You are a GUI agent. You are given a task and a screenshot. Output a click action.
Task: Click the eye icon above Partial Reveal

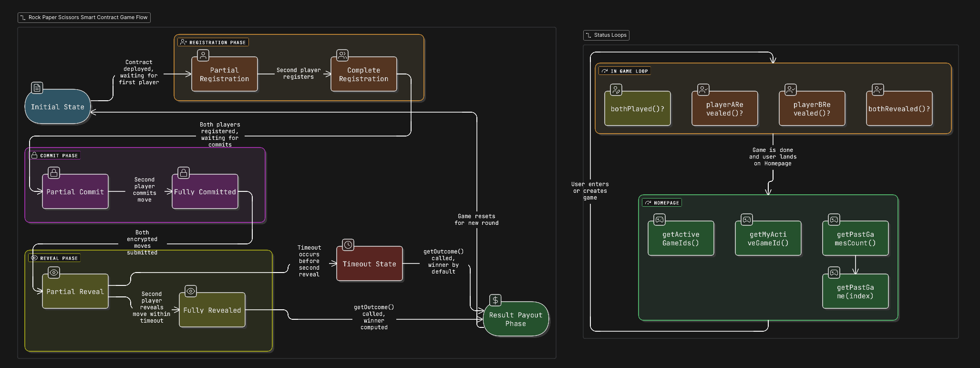(54, 273)
